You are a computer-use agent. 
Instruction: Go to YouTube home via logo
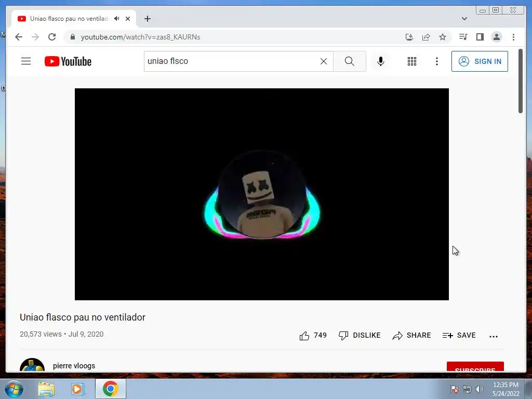click(x=68, y=61)
